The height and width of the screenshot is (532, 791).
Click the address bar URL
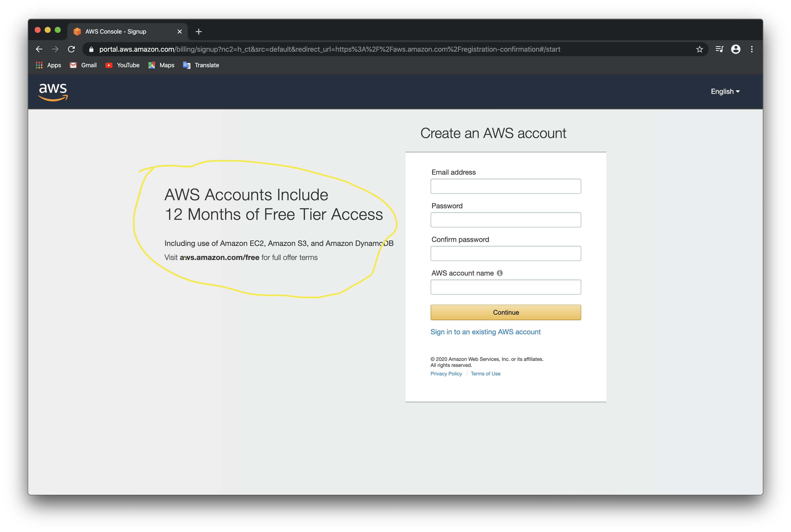coord(330,49)
